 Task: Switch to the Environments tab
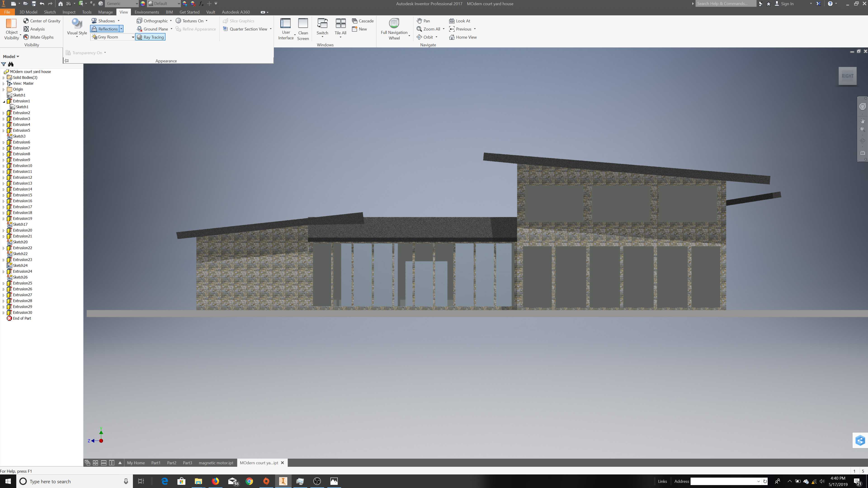point(146,12)
